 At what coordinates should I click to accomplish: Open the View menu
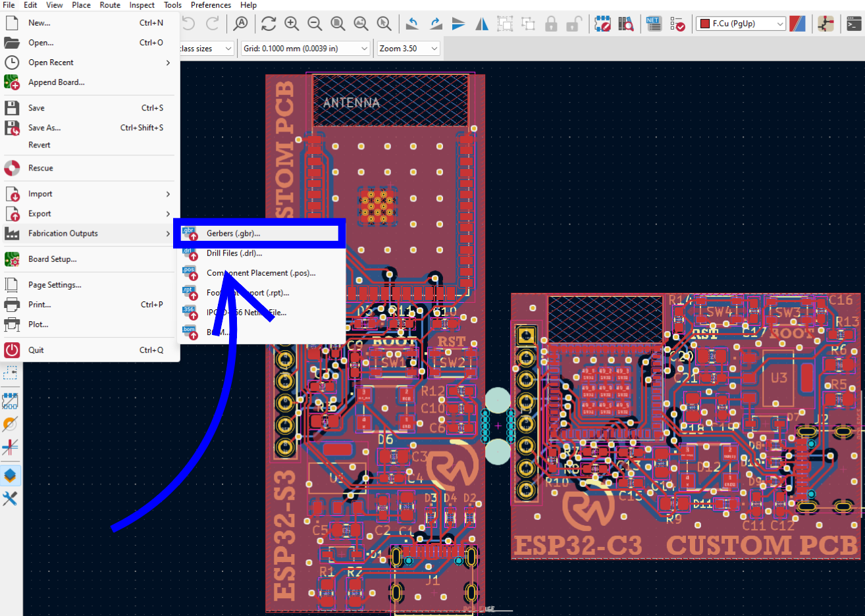[x=55, y=5]
